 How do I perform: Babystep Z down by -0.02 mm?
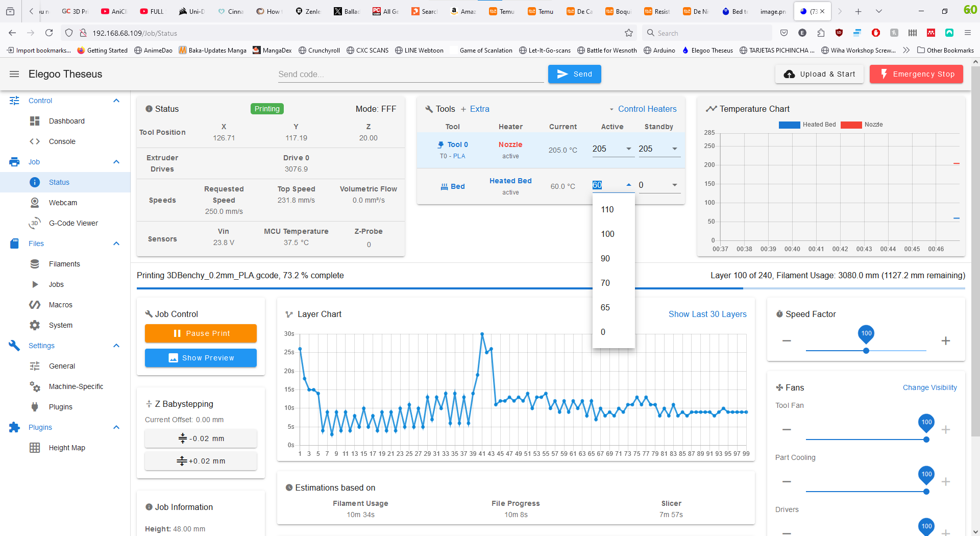coord(201,438)
